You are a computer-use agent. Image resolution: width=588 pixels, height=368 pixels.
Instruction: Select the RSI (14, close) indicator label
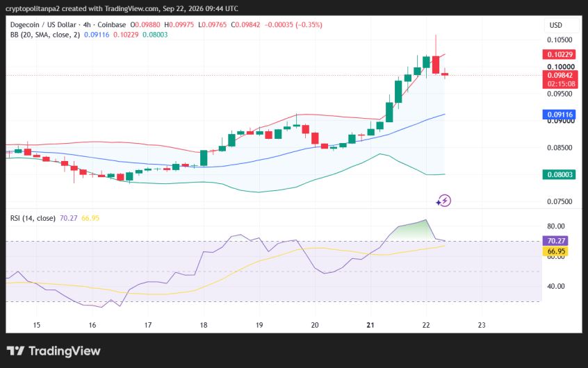[33, 218]
